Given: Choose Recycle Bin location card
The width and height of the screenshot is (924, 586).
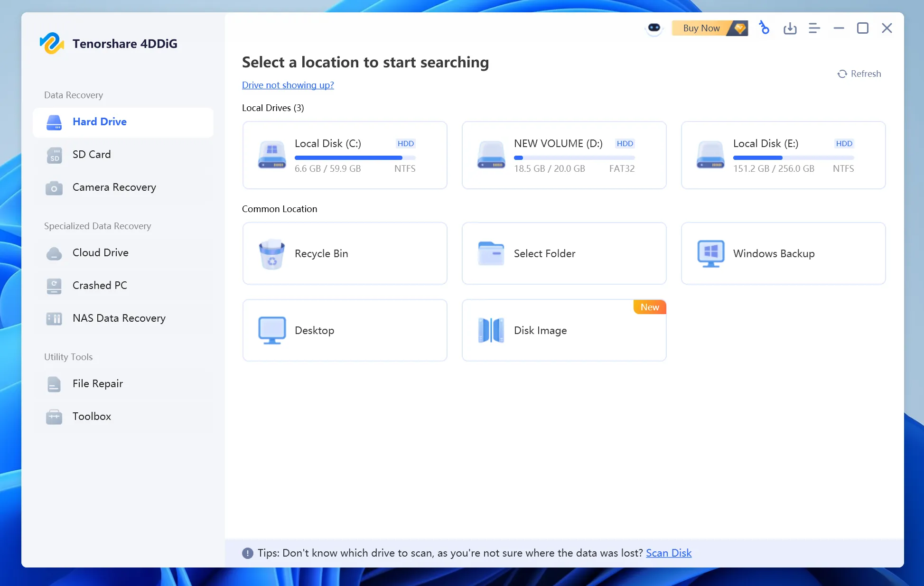Looking at the screenshot, I should (345, 253).
